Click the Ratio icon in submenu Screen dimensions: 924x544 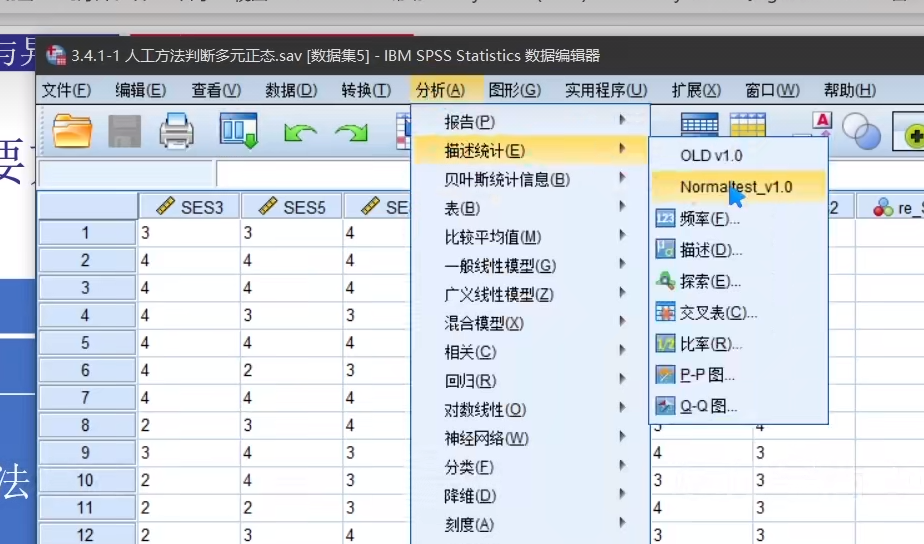pos(665,343)
